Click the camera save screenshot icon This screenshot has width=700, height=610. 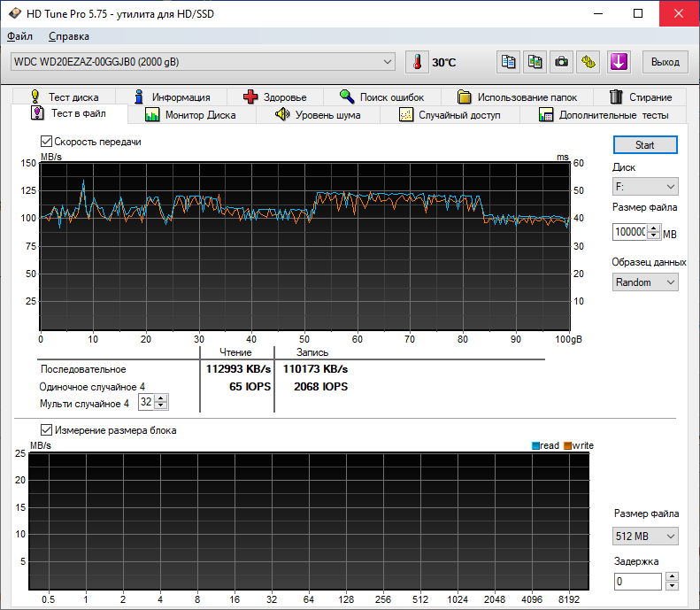561,62
